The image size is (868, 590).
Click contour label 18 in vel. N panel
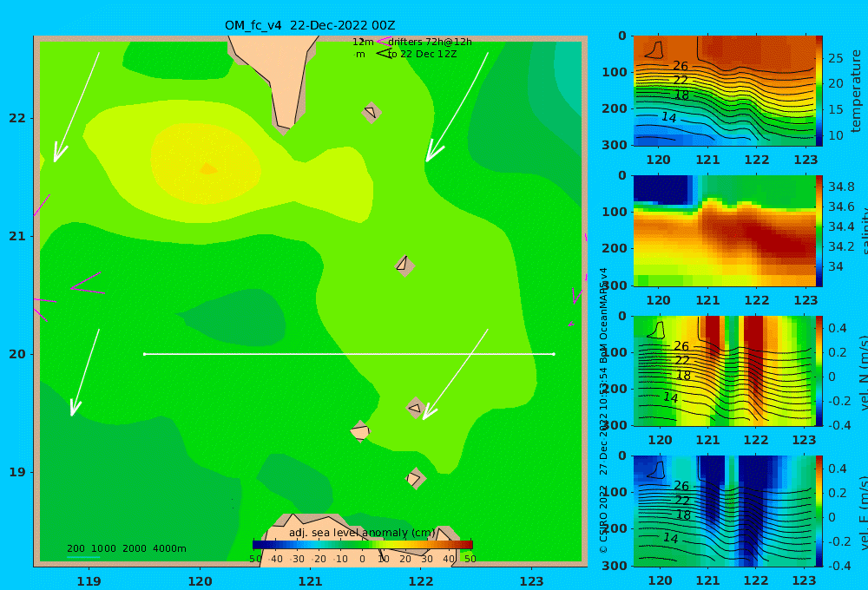[x=684, y=375]
